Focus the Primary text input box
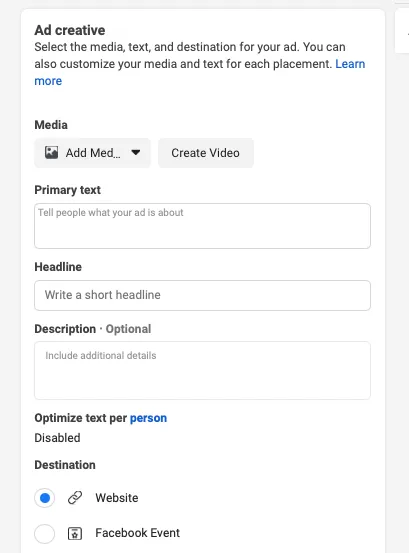 click(x=202, y=226)
